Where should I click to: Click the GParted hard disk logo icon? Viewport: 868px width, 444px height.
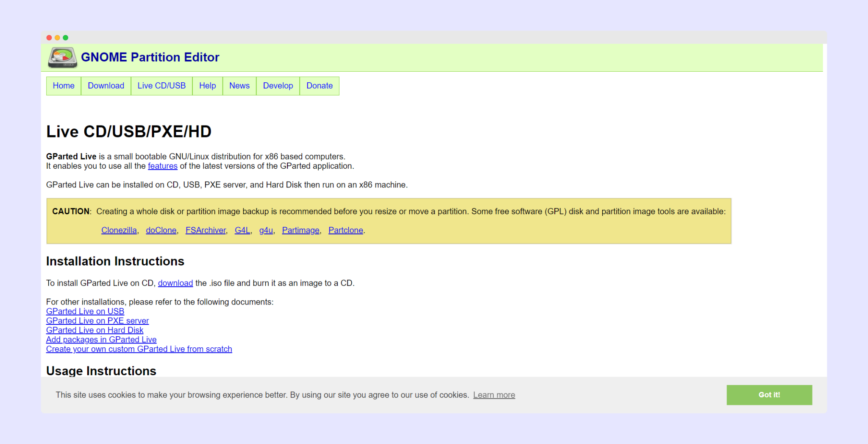click(x=62, y=57)
